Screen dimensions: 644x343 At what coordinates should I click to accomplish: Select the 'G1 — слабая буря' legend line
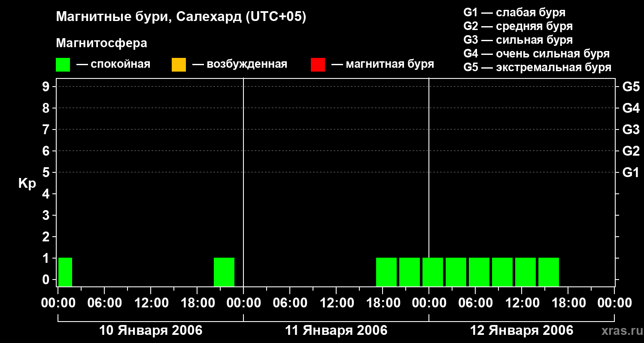coord(514,12)
